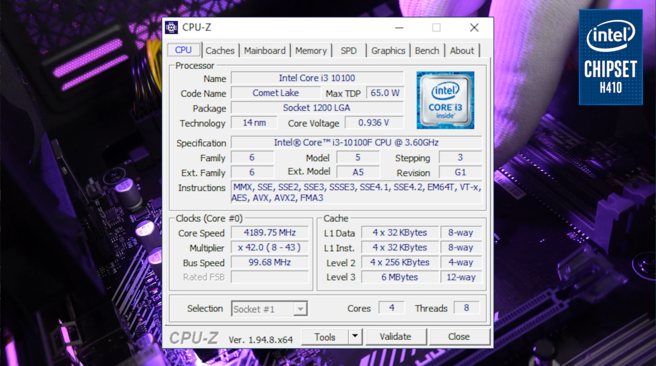Open the Tools dropdown arrow
Viewport: 656px width, 366px height.
[355, 336]
